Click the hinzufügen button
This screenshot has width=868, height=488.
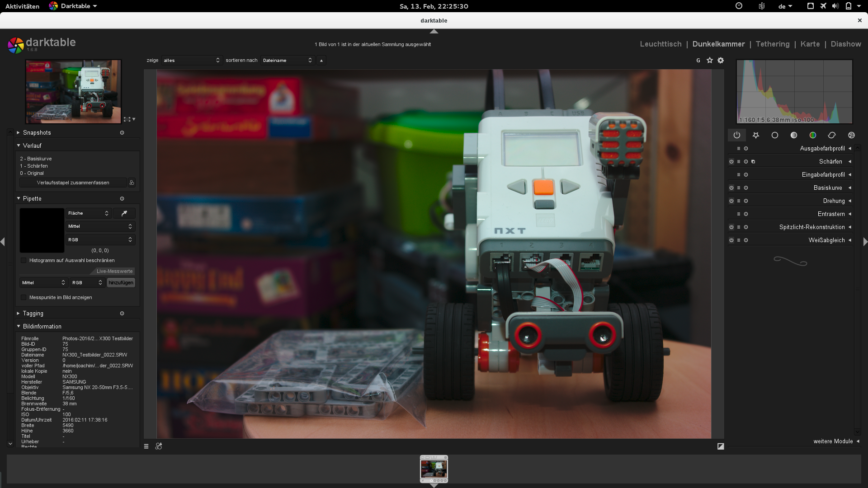(121, 283)
